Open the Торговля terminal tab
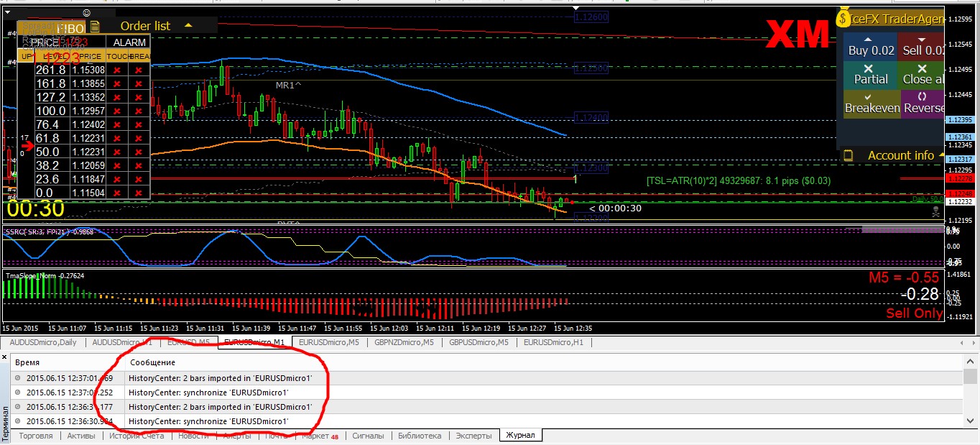This screenshot has height=445, width=980. (37, 436)
